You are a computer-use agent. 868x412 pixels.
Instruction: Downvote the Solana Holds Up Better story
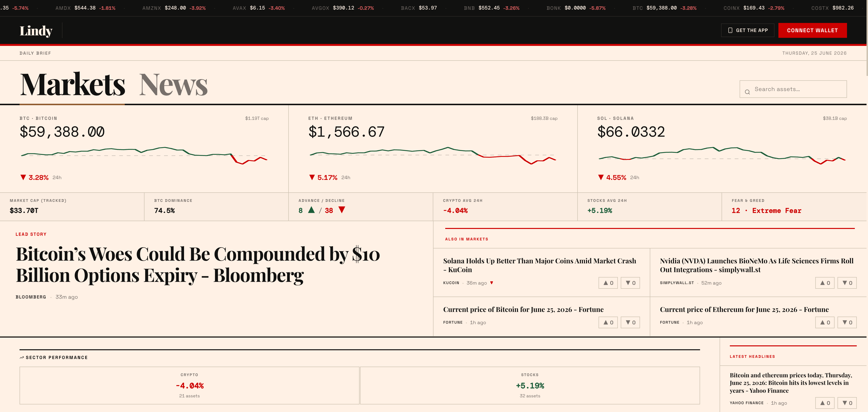630,283
